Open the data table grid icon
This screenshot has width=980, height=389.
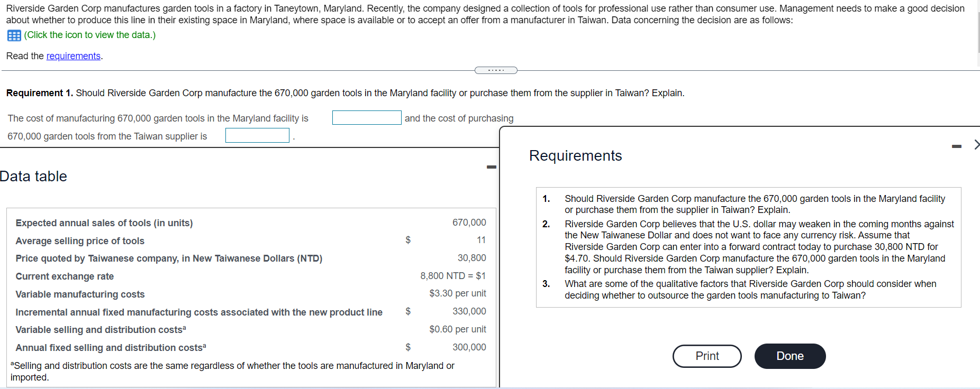14,35
